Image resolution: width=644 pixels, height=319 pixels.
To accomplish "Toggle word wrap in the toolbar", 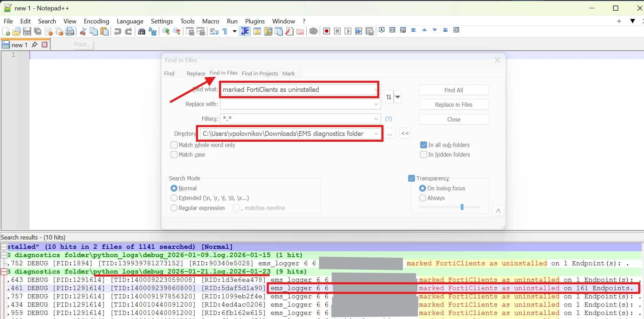I will click(214, 32).
